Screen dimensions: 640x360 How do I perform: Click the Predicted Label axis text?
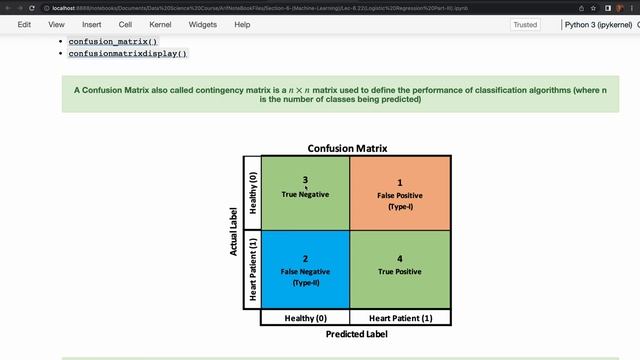357,334
